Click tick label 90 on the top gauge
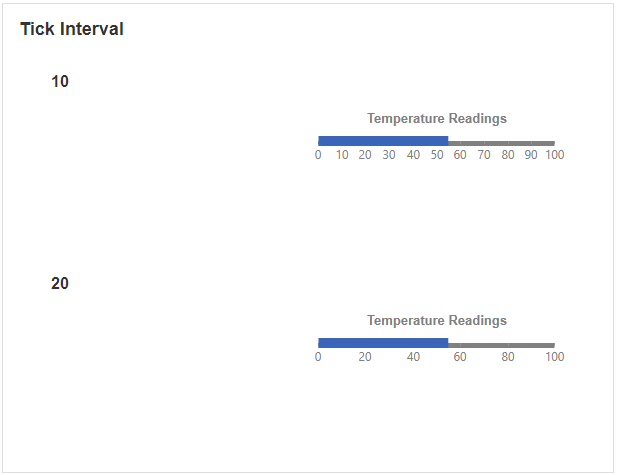 (531, 155)
